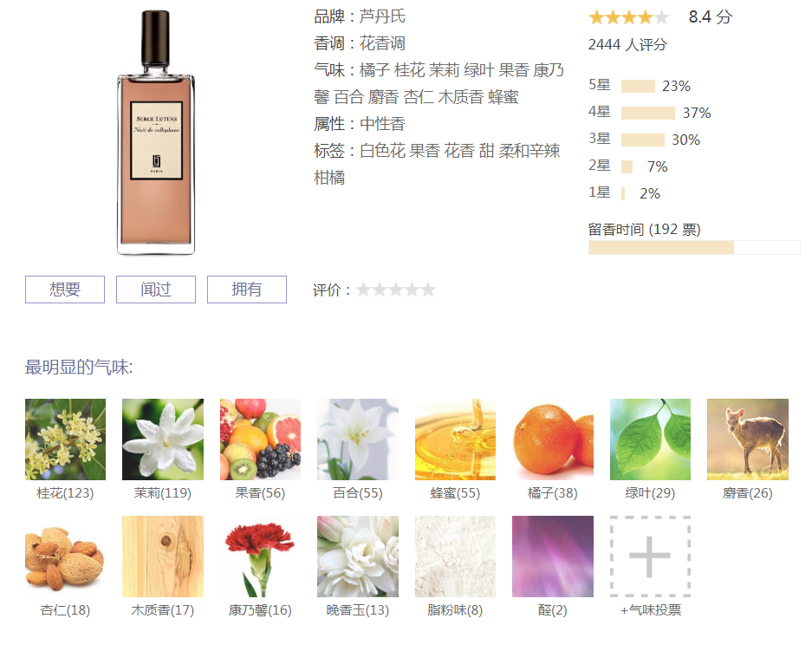
Task: Open the brand link 芦丹氏
Action: [x=383, y=16]
